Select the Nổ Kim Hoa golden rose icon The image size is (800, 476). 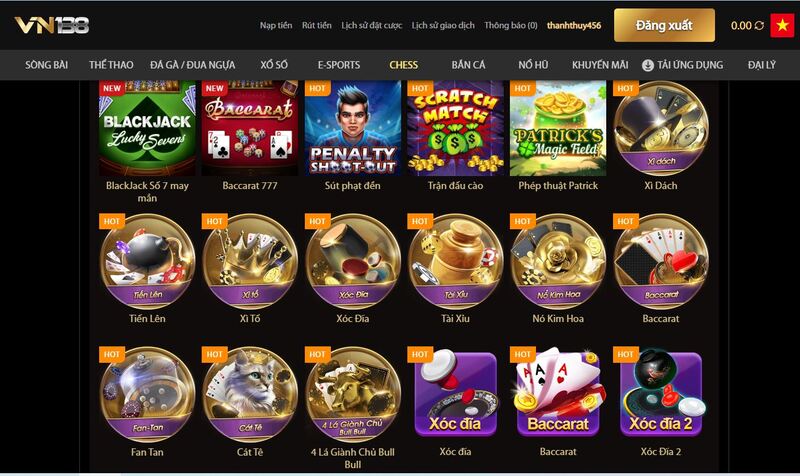pyautogui.click(x=558, y=261)
